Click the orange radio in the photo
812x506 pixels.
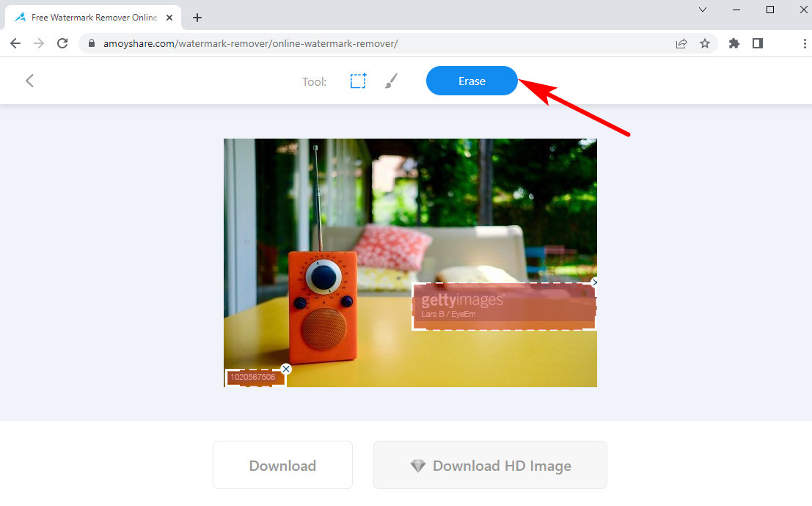coord(323,308)
